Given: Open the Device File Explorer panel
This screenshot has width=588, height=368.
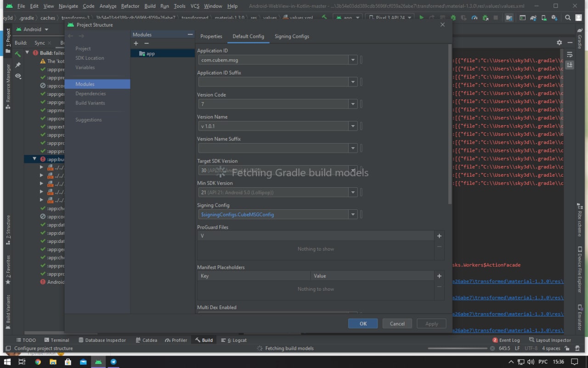Looking at the screenshot, I should [580, 270].
